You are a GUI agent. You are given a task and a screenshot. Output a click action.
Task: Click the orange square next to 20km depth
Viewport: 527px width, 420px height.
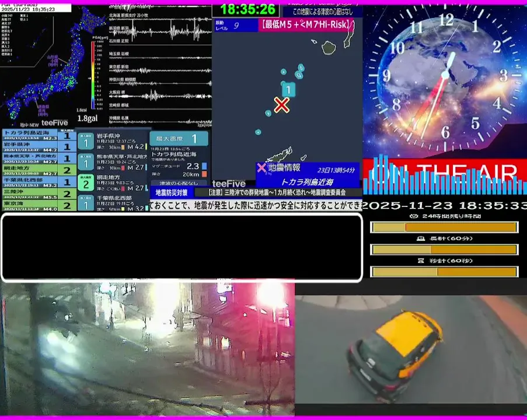pos(204,174)
